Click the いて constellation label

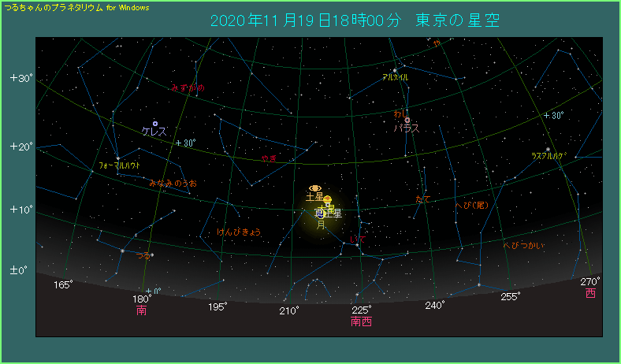pos(358,237)
